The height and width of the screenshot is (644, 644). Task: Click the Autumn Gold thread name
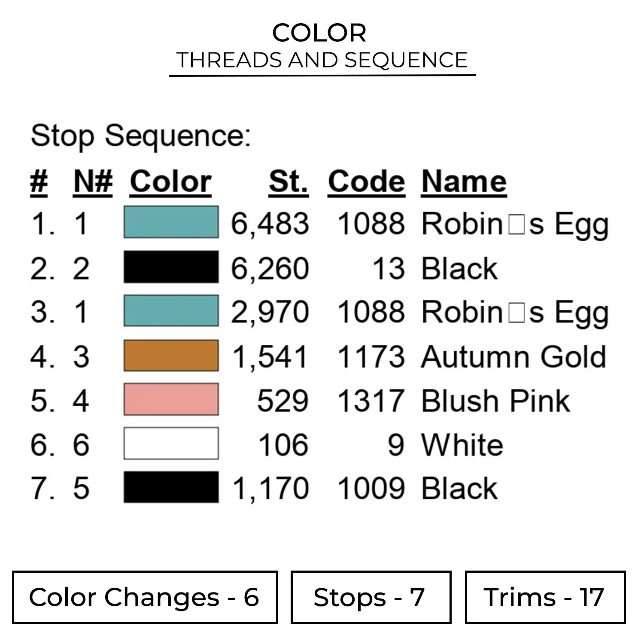pyautogui.click(x=513, y=357)
